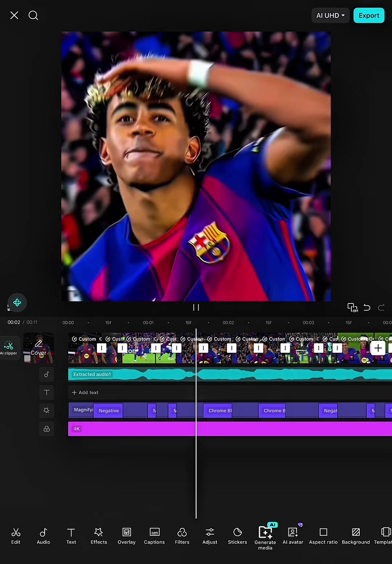Tap the teal keyframe tracking icon over preview
Screen dimensions: 392x564
tap(17, 303)
